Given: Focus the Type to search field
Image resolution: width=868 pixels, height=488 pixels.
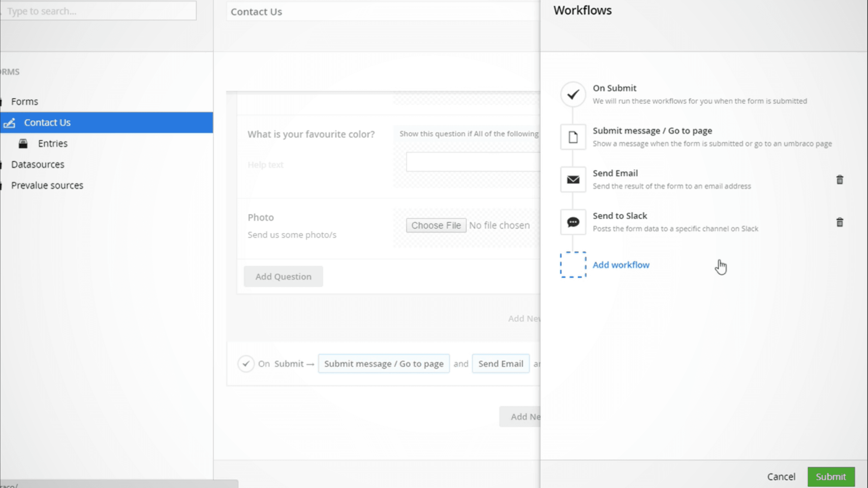Looking at the screenshot, I should coord(98,11).
